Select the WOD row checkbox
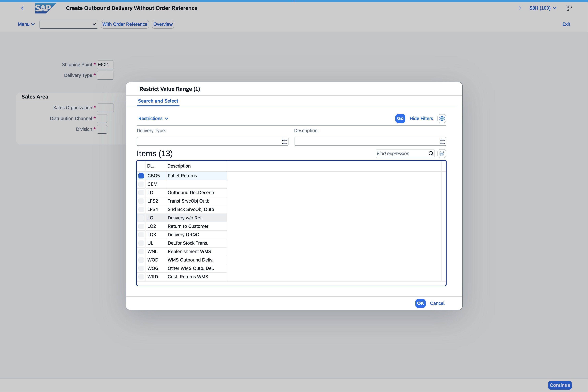The image size is (588, 392). [141, 260]
